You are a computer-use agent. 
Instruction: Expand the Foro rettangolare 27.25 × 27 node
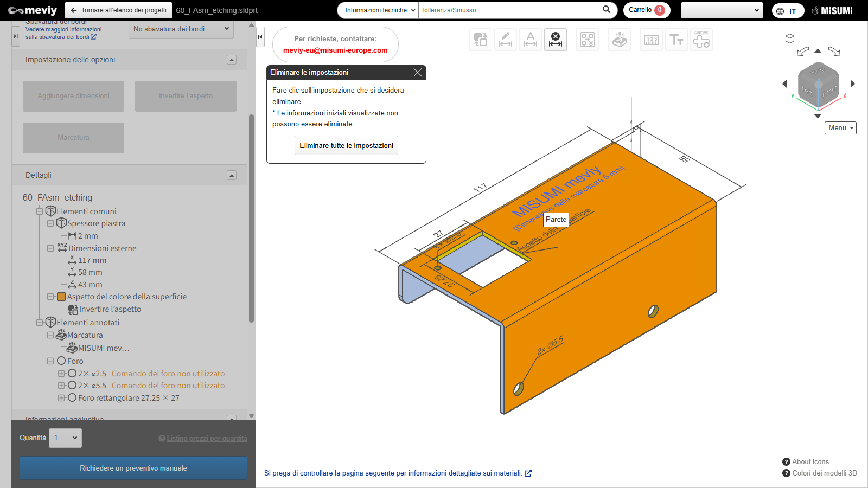(61, 398)
